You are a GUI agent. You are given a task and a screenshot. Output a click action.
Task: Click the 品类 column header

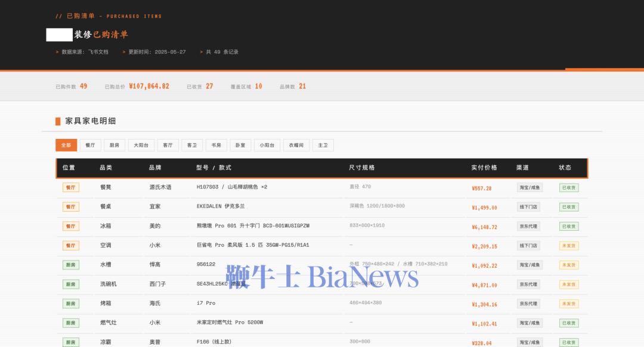(x=106, y=168)
